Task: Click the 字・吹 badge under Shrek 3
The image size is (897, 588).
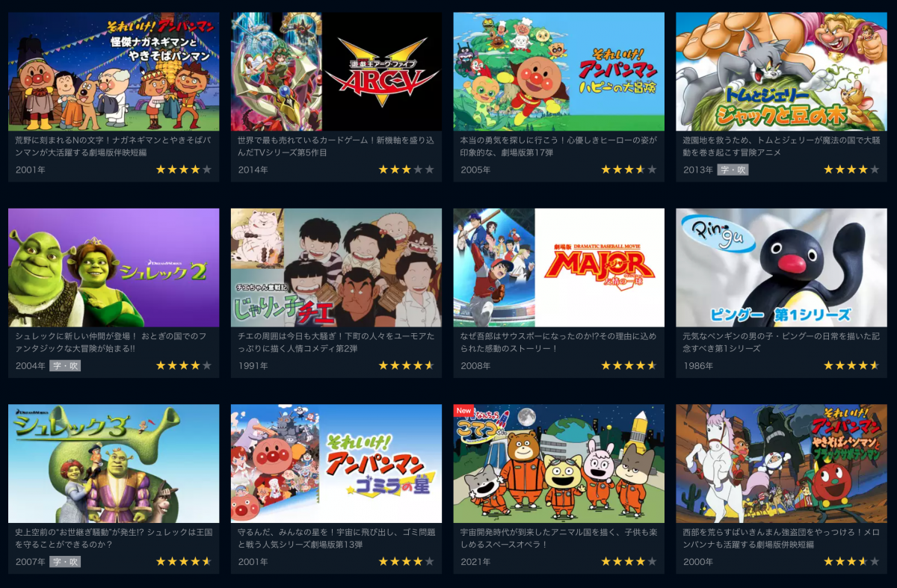Action: 65,562
